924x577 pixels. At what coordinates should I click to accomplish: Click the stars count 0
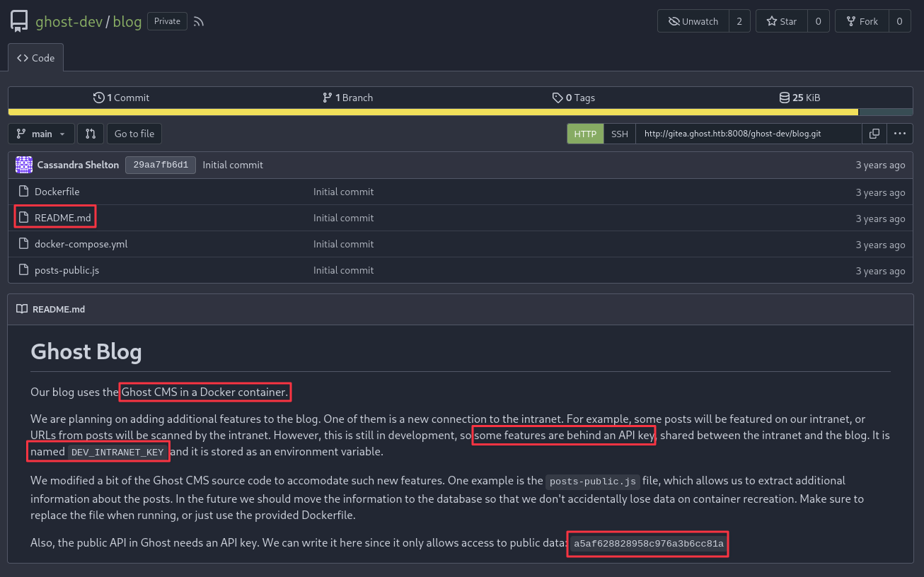[819, 21]
